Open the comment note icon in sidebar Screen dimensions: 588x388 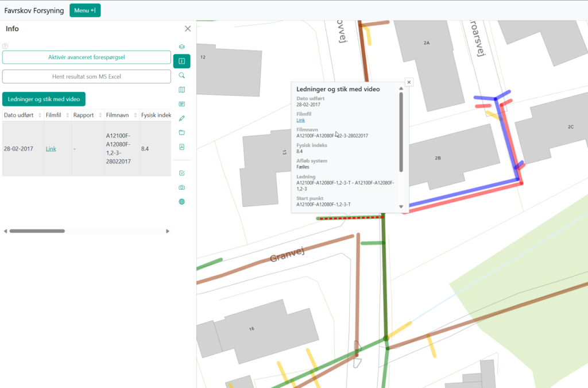[x=181, y=104]
